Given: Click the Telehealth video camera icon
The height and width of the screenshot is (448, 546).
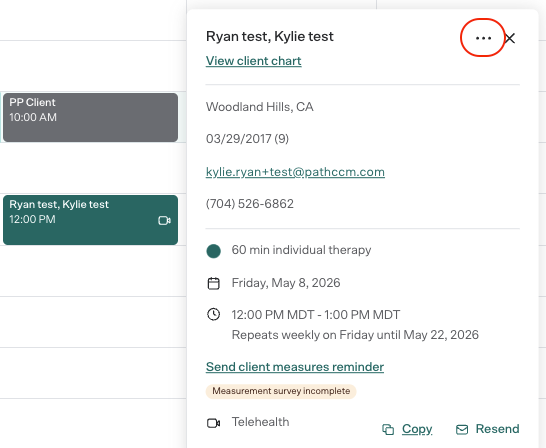Looking at the screenshot, I should coord(213,423).
